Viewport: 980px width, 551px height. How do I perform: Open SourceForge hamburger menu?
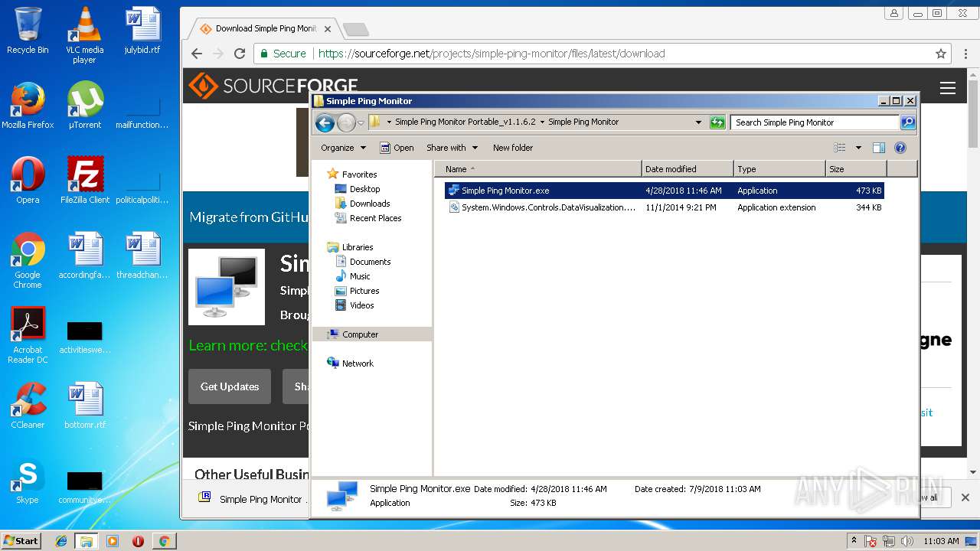(x=948, y=88)
